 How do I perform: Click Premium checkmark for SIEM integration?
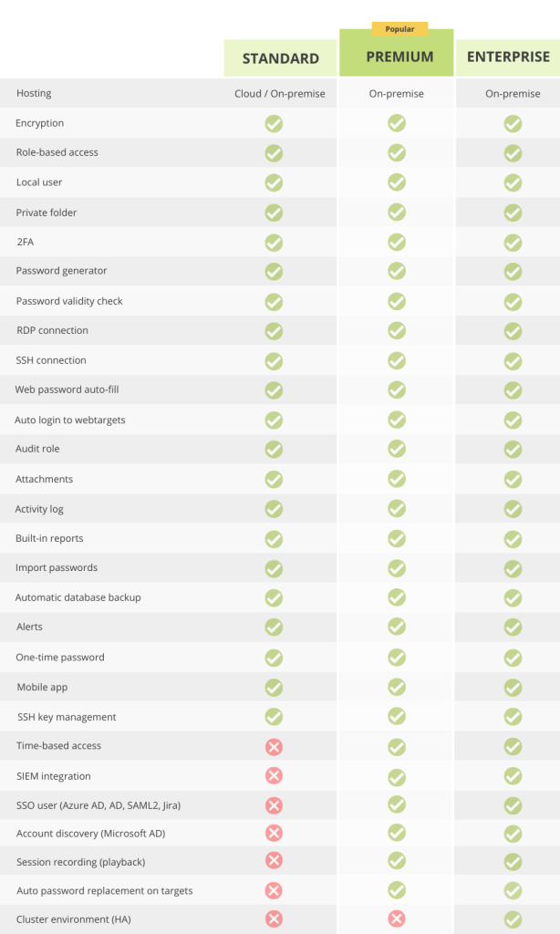tap(397, 777)
